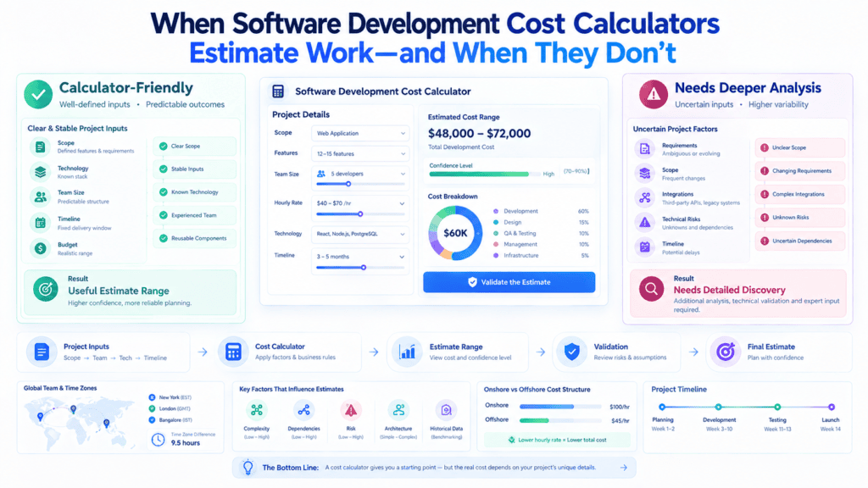
Task: Select the Complex Integrations warning item
Action: point(800,194)
